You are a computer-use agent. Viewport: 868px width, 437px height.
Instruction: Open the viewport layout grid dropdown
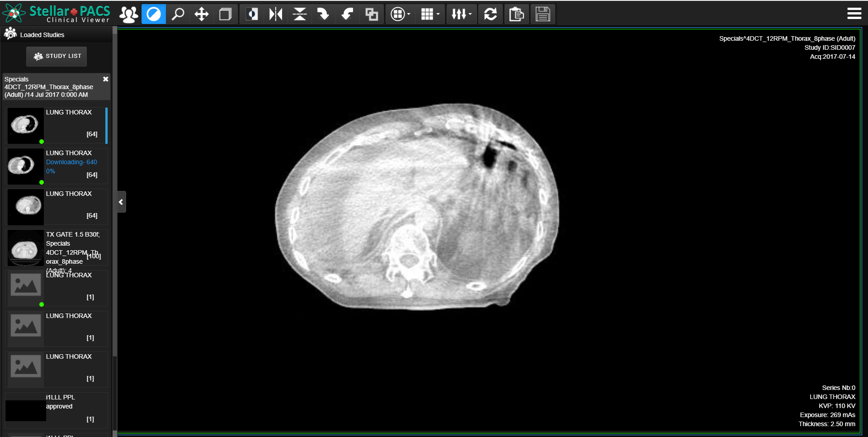point(430,14)
